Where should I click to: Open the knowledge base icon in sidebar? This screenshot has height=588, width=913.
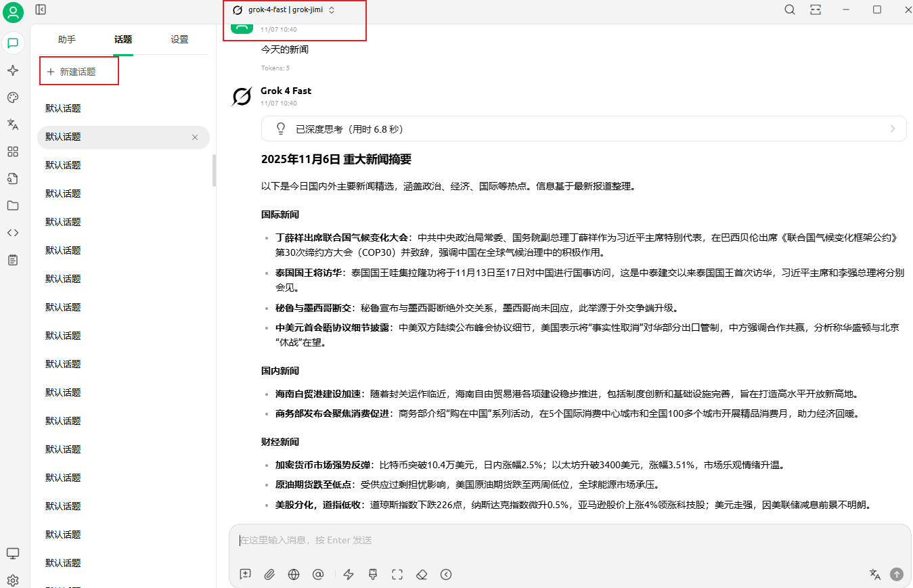click(13, 179)
